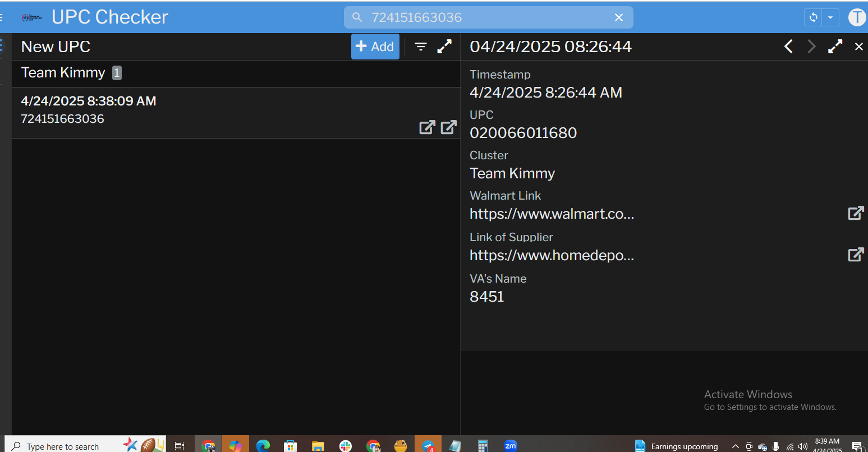Click the Home Depot supplier URL text
Viewport: 868px width, 452px height.
pyautogui.click(x=552, y=255)
